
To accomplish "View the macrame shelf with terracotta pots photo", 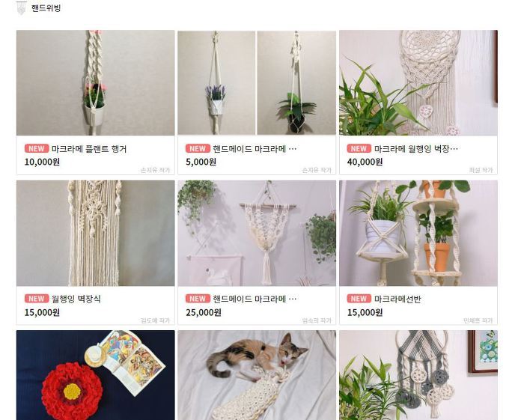I will point(418,234).
